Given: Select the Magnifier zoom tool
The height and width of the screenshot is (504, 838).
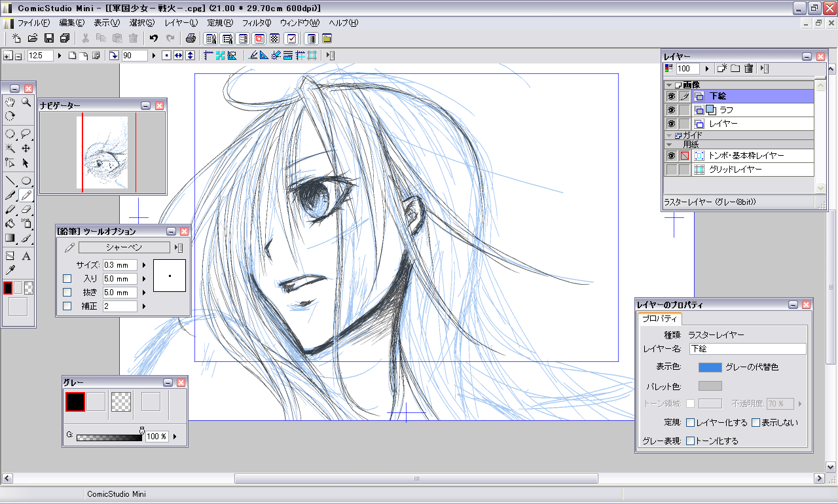Looking at the screenshot, I should tap(26, 101).
